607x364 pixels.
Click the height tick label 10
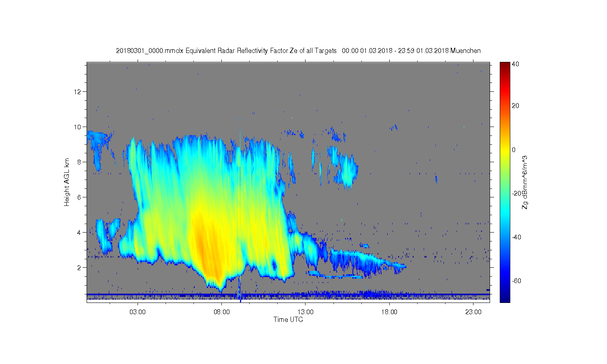click(78, 127)
